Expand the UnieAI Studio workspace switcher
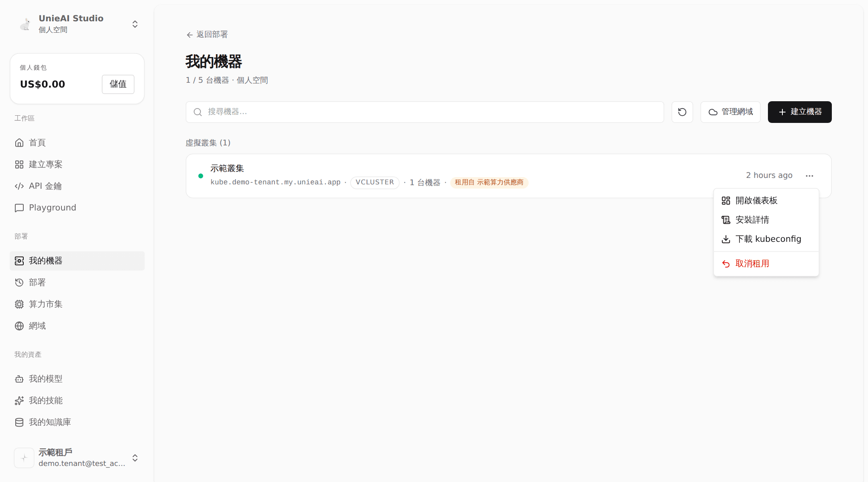 pyautogui.click(x=135, y=24)
